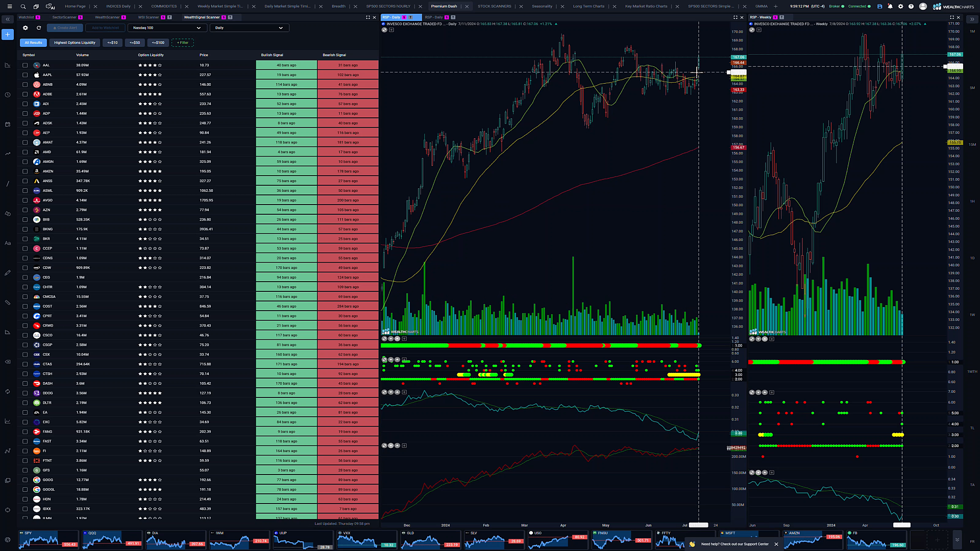Maximize the RSP Daily chart panel

tap(736, 17)
